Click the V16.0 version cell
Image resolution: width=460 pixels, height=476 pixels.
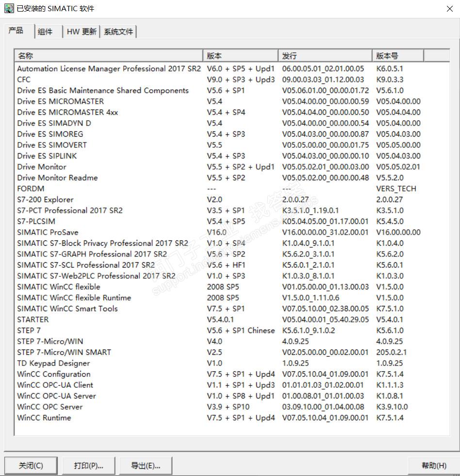point(216,233)
